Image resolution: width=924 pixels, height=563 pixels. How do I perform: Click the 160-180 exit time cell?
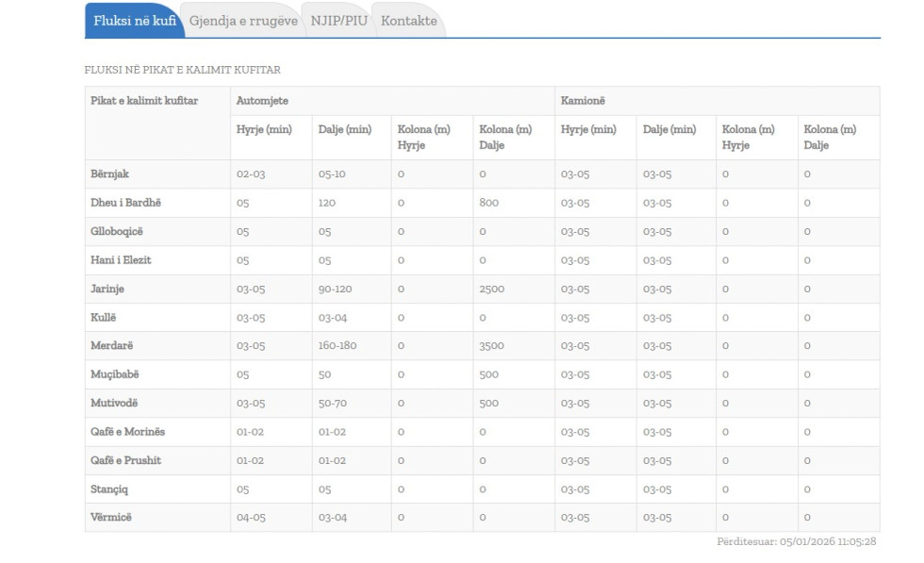click(x=338, y=346)
